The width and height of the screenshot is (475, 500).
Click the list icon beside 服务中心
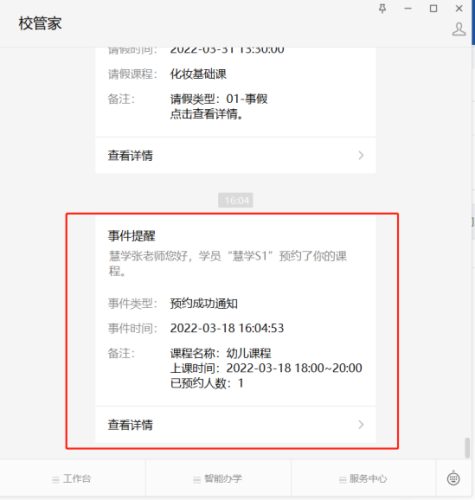342,480
